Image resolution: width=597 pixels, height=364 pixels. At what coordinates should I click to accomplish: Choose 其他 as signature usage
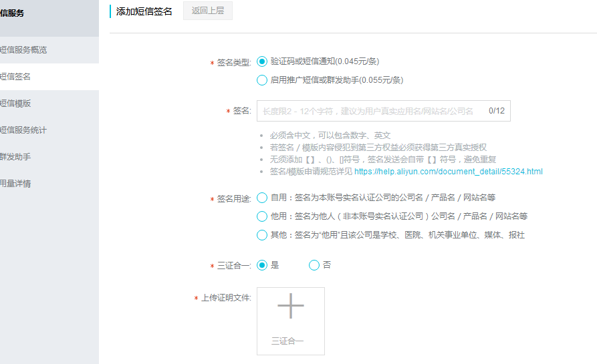(262, 235)
